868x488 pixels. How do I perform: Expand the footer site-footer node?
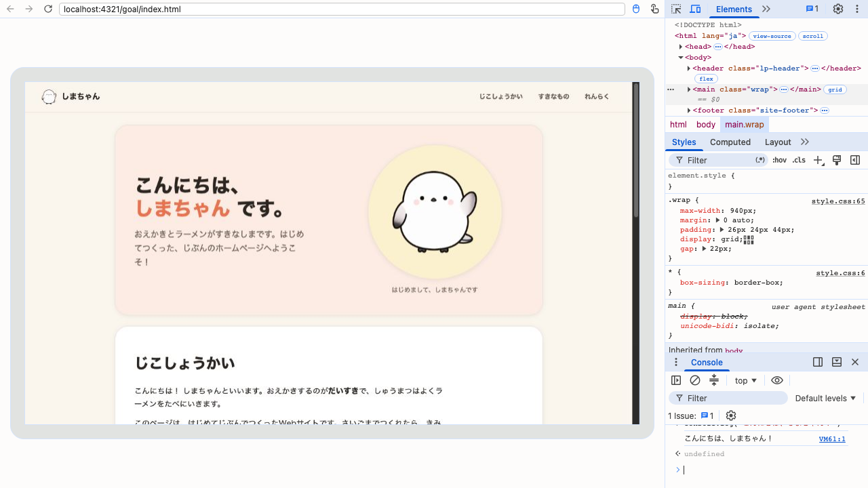[689, 110]
